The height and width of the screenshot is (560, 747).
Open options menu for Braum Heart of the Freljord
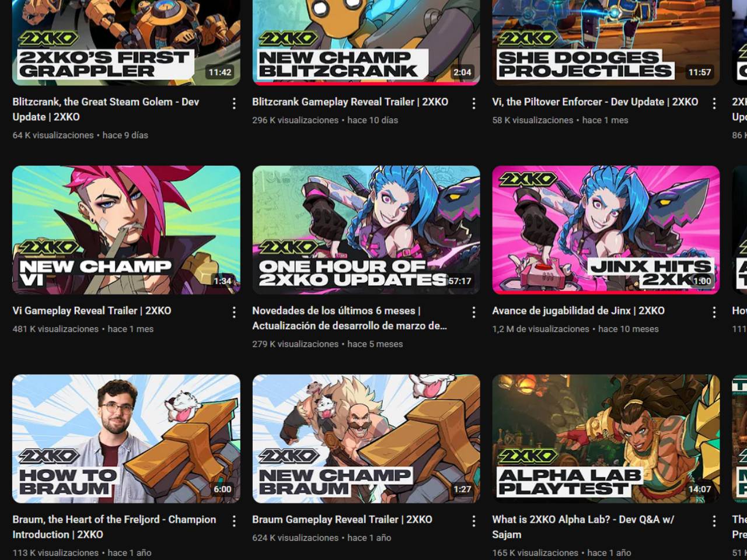point(234,521)
